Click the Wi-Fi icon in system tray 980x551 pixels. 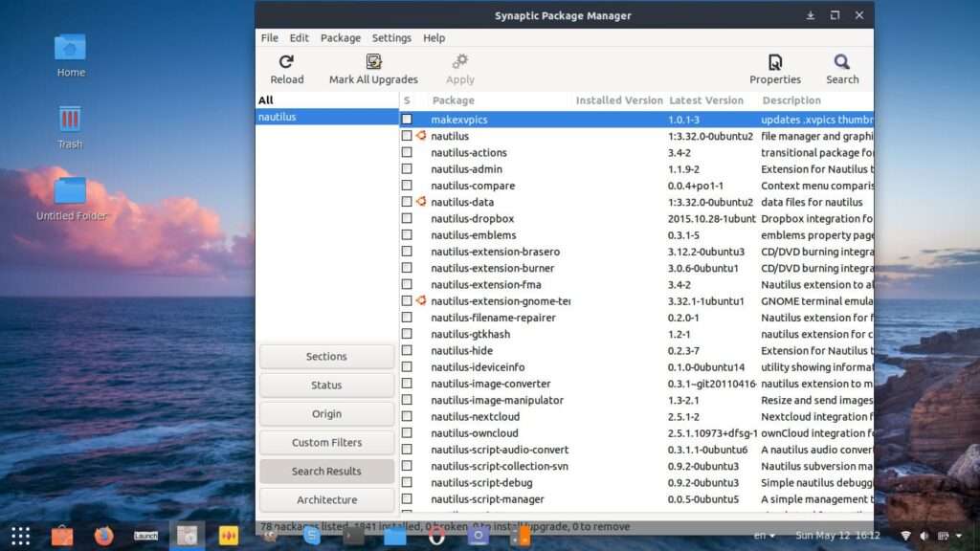pyautogui.click(x=905, y=536)
